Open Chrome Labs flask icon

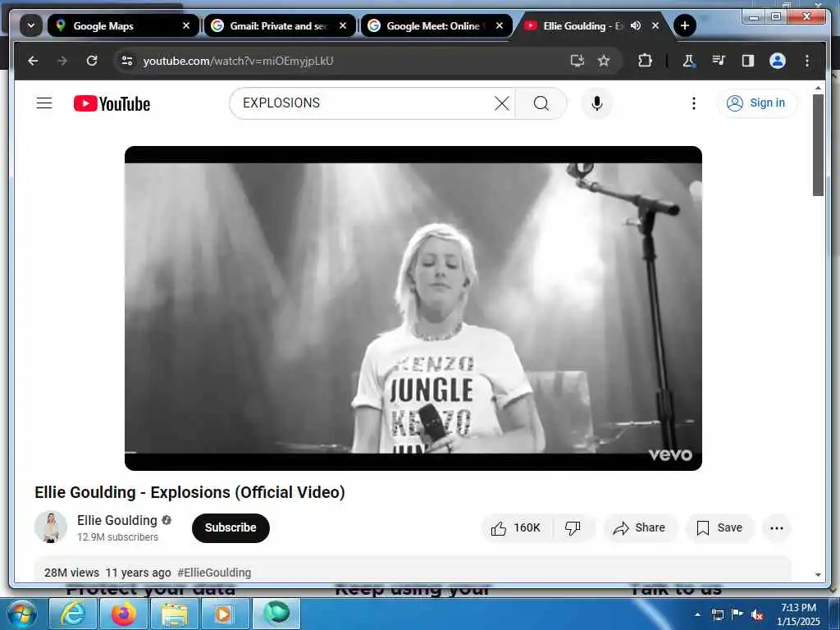point(689,61)
